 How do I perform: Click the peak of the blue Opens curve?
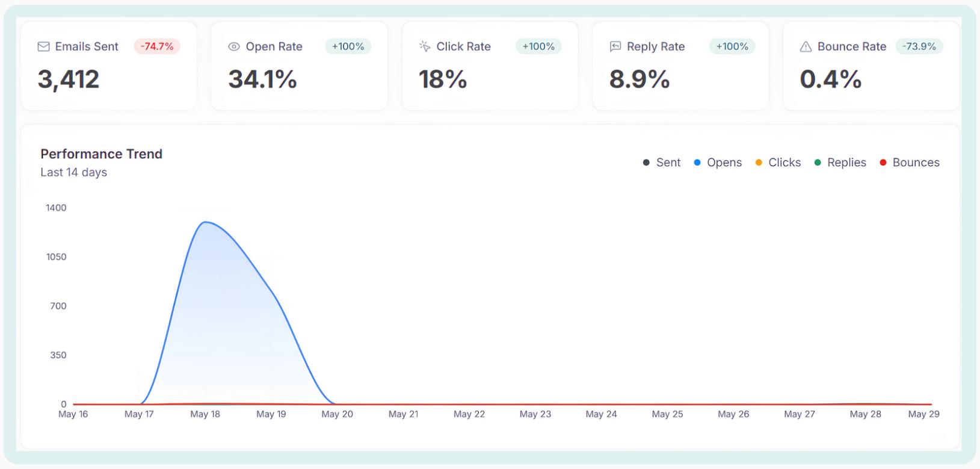(205, 222)
